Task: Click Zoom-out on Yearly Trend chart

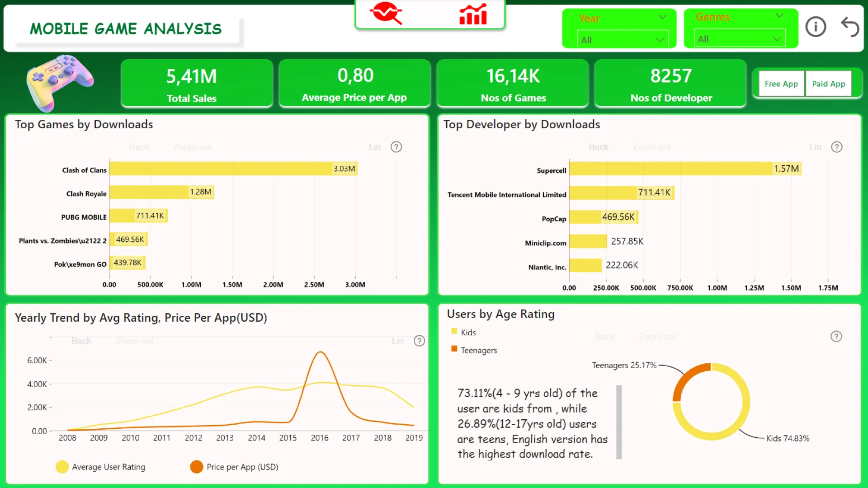Action: (134, 341)
